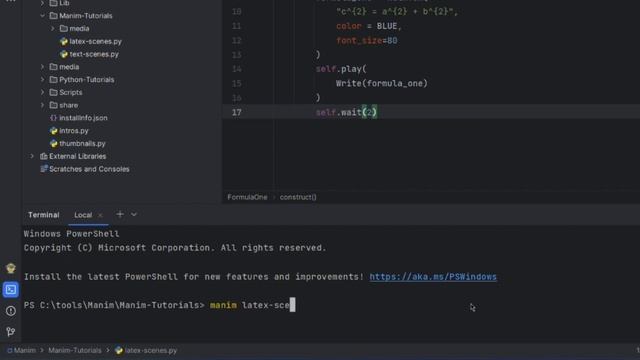Screen dimensions: 640x360
Task: Open the Git version control icon
Action: (x=11, y=331)
